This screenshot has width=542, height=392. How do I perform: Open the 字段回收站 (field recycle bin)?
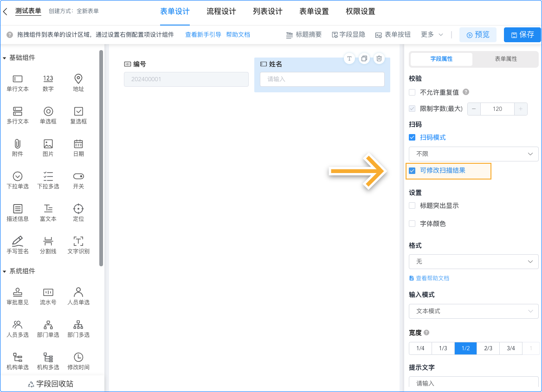[x=52, y=384]
